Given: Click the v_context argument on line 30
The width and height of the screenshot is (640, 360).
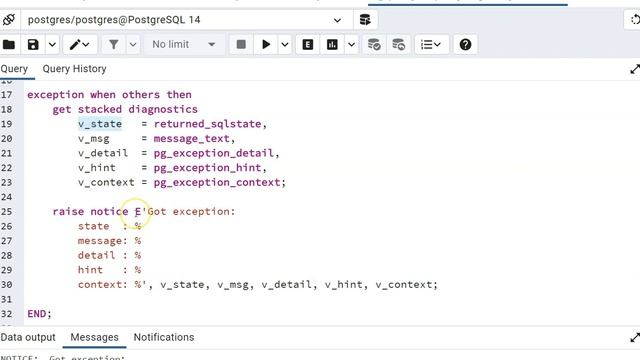Looking at the screenshot, I should point(404,284).
